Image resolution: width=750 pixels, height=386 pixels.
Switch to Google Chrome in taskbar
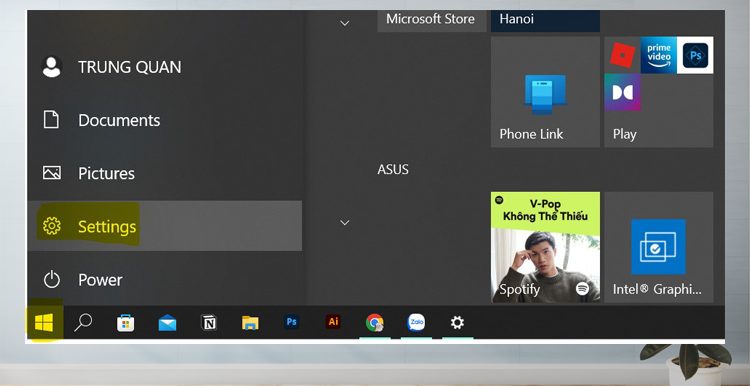coord(375,323)
